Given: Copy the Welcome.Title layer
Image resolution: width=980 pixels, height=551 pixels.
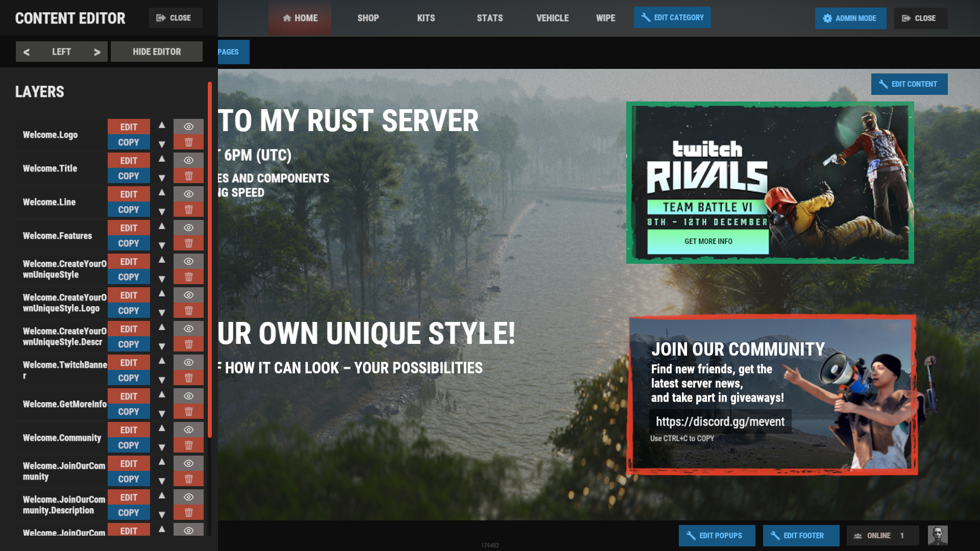Looking at the screenshot, I should click(x=129, y=176).
